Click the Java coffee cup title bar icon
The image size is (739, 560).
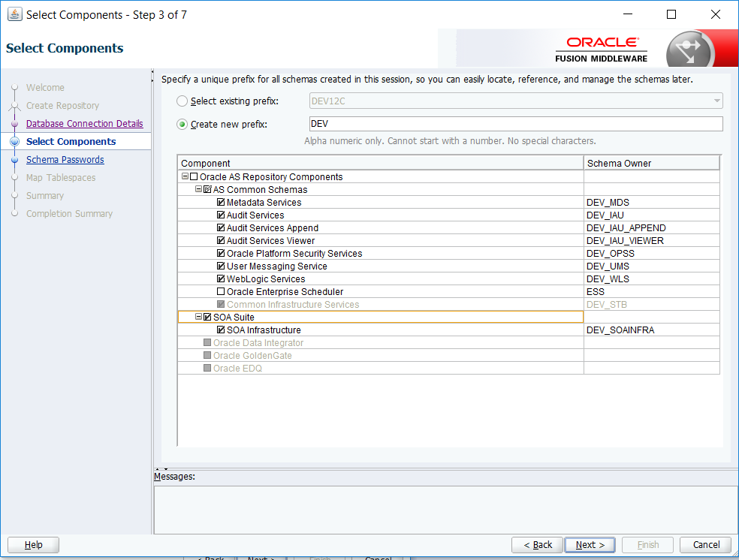click(15, 14)
